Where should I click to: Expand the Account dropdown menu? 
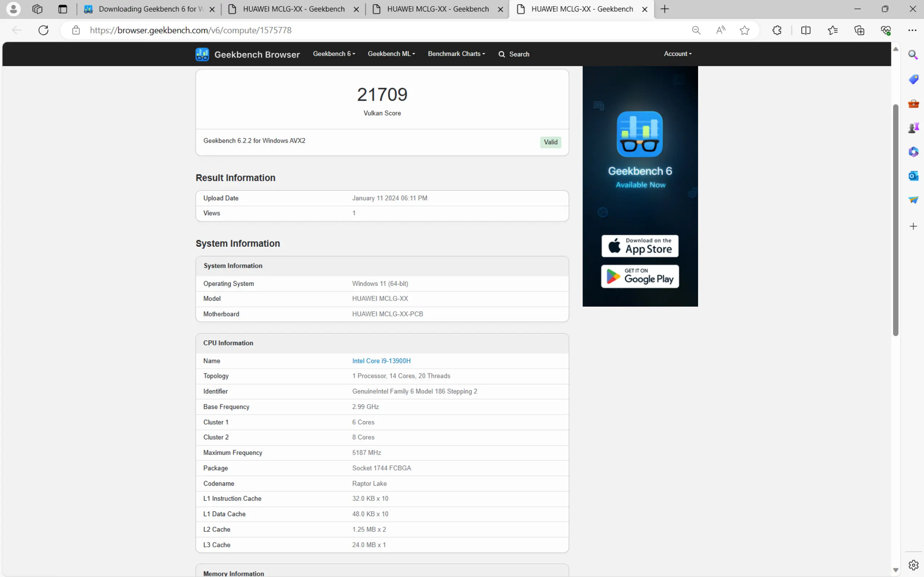click(677, 54)
